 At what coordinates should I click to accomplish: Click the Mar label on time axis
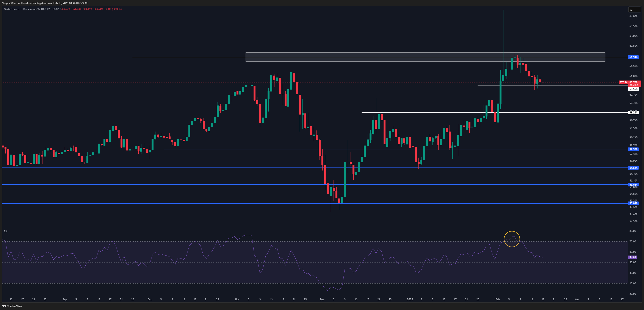(x=577, y=299)
